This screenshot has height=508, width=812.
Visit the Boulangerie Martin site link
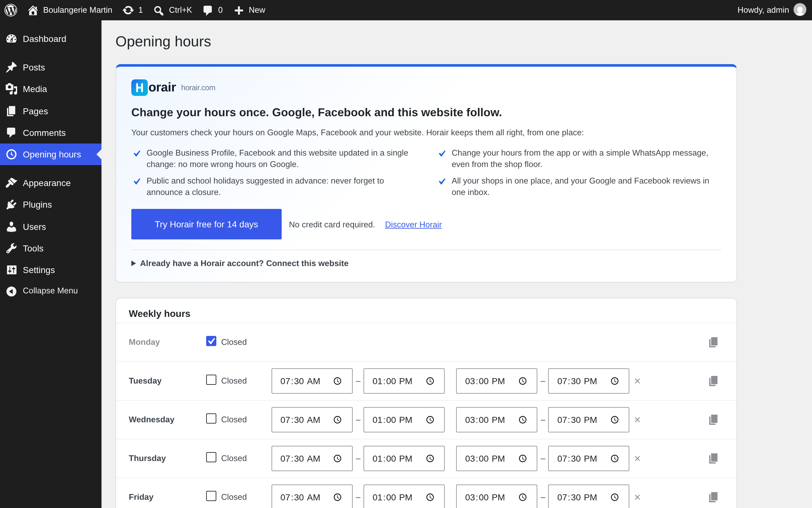pos(70,10)
